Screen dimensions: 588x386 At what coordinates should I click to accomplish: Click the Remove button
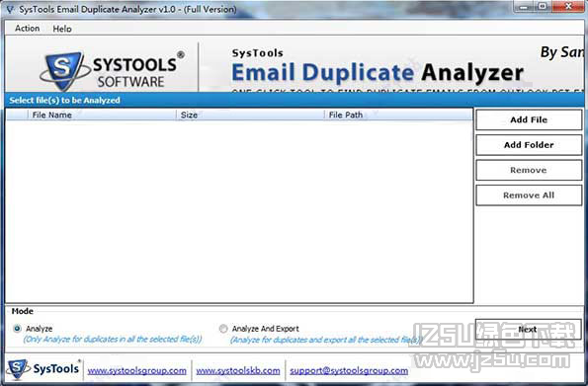(x=529, y=170)
